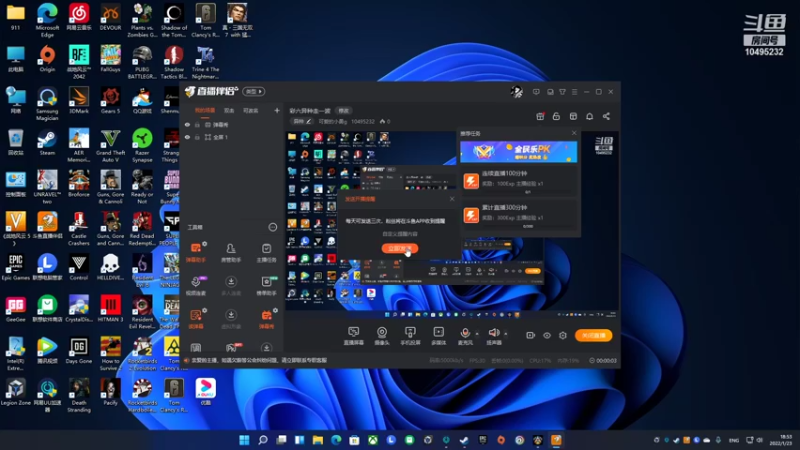This screenshot has width=800, height=450.
Task: Click room number 10495232 in header
Action: tap(363, 121)
